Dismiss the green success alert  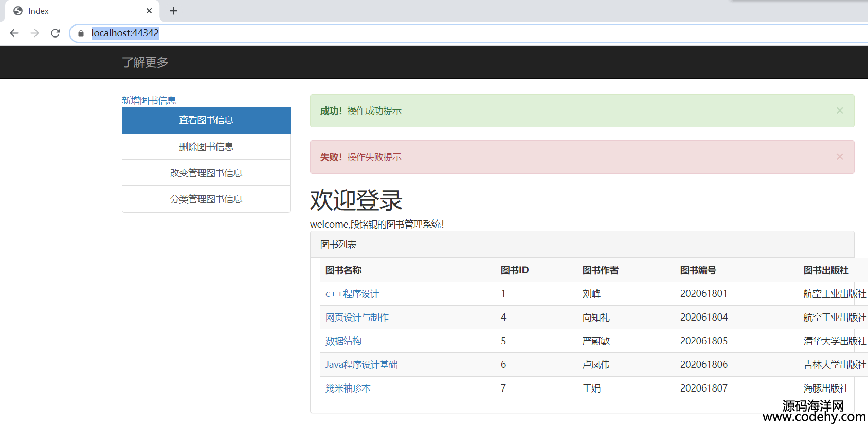[839, 110]
